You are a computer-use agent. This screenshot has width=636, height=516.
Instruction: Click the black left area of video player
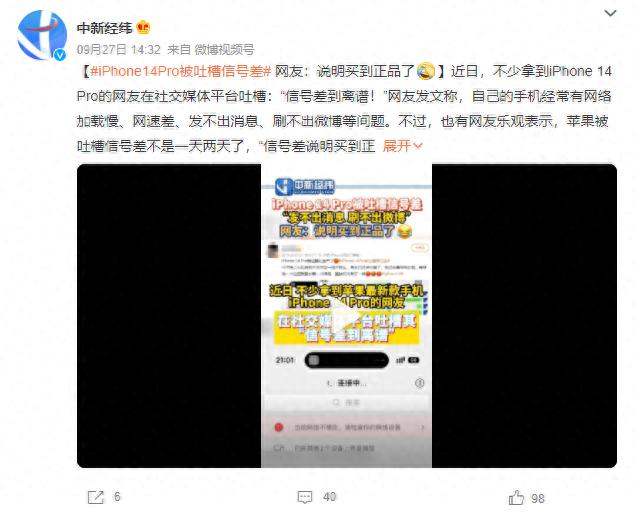pos(169,316)
